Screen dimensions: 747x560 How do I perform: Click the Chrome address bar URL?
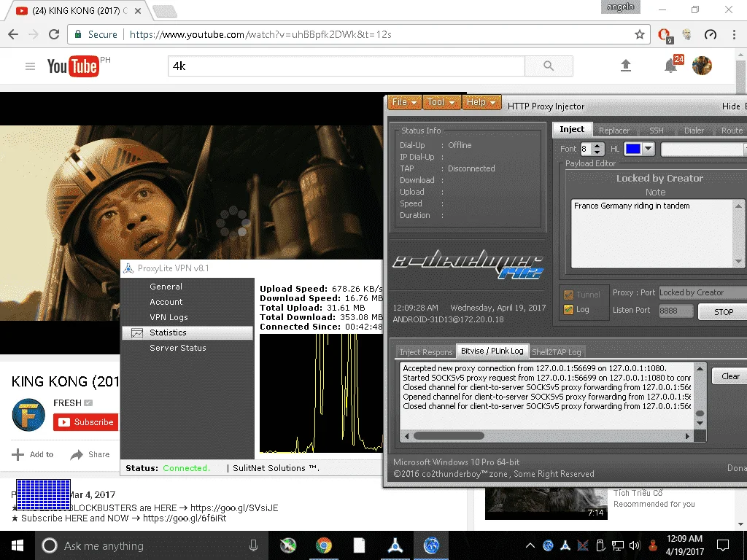point(260,34)
